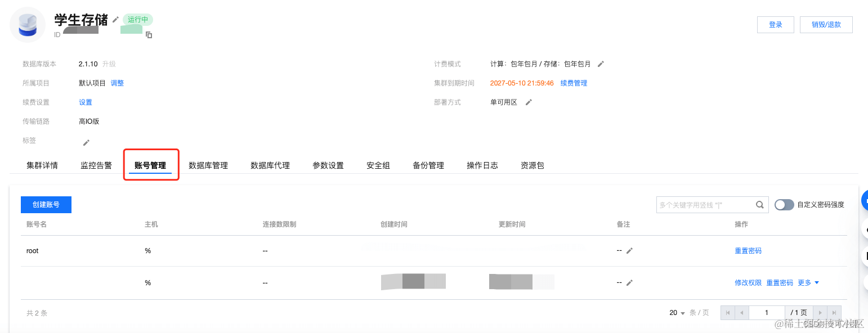Open the 监控告警 tab
The image size is (868, 333).
(x=96, y=165)
